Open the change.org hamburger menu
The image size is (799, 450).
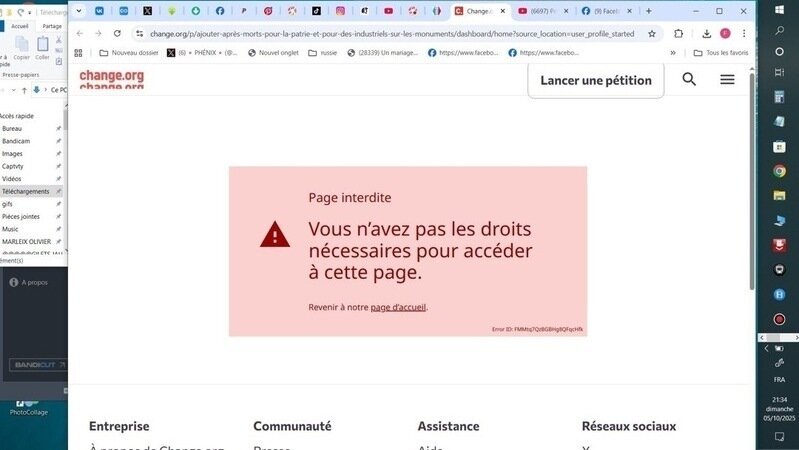tap(727, 80)
